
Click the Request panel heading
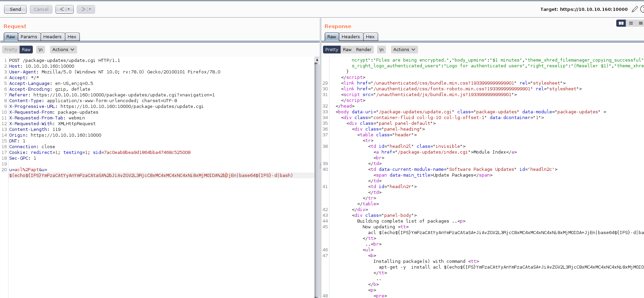click(x=15, y=26)
